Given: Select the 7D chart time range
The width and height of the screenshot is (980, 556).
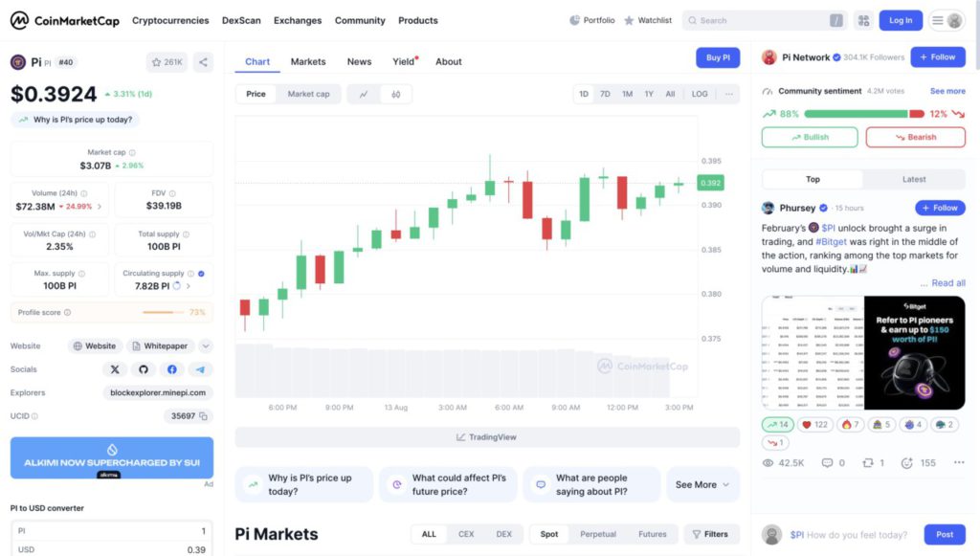Looking at the screenshot, I should click(605, 94).
